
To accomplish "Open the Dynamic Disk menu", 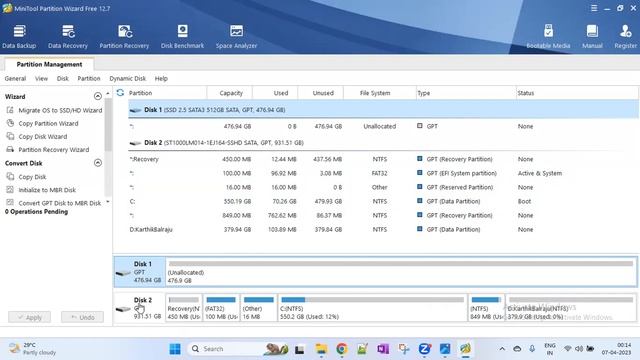I will pos(127,78).
